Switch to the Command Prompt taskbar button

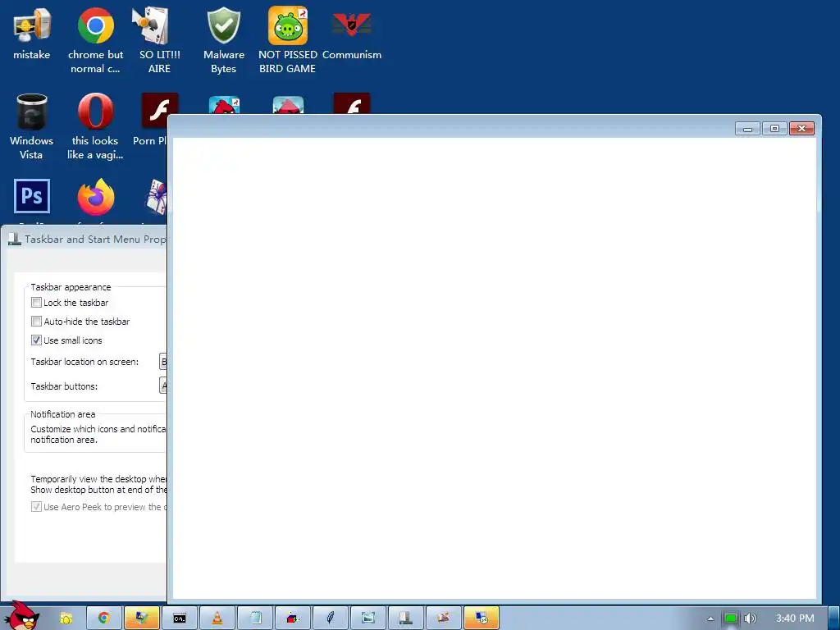coord(180,619)
